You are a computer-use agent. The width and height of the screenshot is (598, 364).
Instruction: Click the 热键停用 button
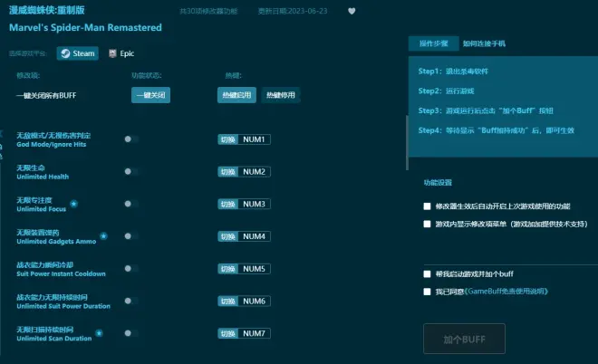(280, 95)
